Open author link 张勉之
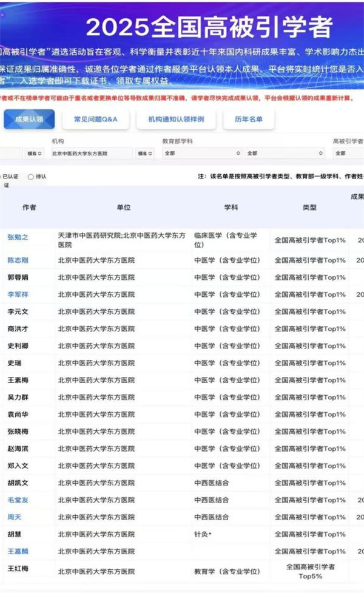 click(x=18, y=237)
